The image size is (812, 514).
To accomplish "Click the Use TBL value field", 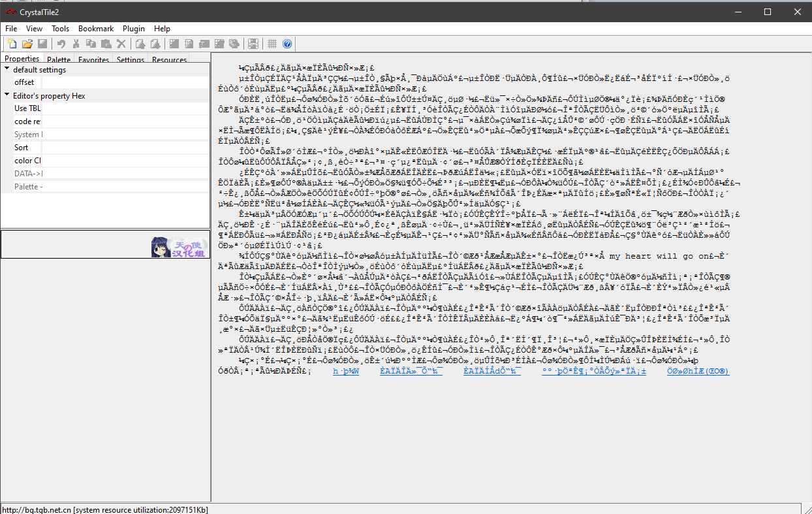I will (x=124, y=108).
